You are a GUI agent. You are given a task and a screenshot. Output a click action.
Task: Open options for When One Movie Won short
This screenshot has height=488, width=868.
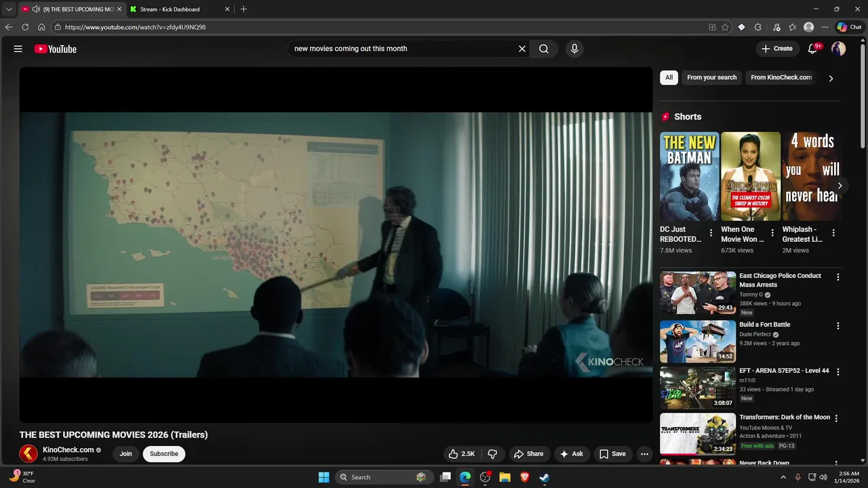[772, 232]
